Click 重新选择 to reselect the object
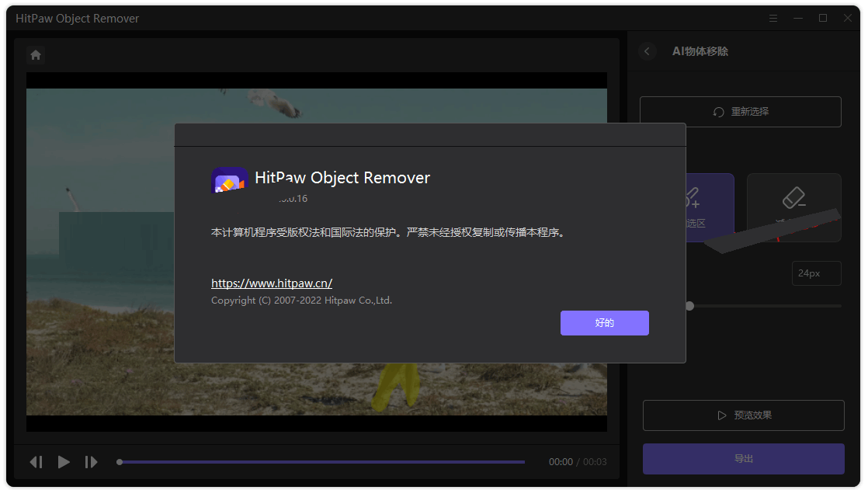 (740, 111)
